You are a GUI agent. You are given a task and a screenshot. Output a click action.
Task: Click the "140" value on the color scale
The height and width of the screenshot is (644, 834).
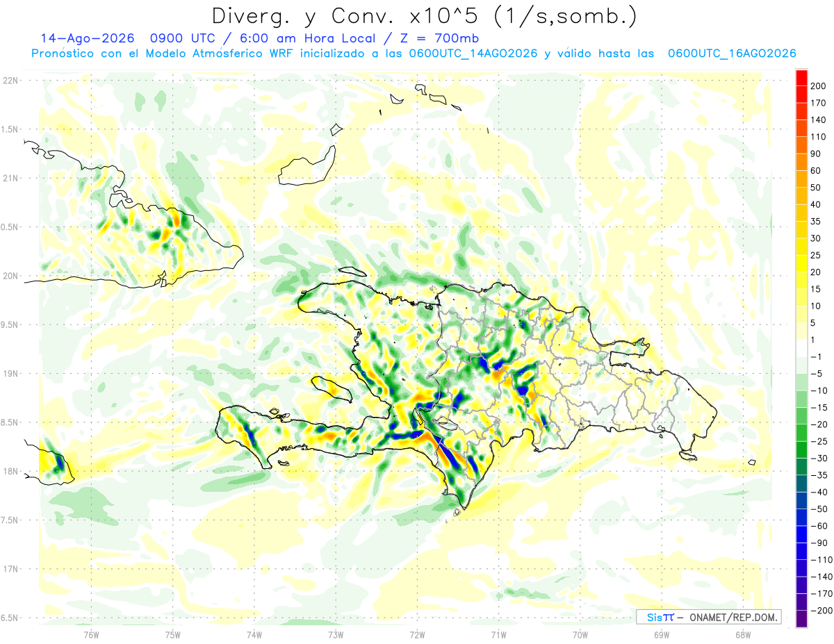pyautogui.click(x=818, y=120)
